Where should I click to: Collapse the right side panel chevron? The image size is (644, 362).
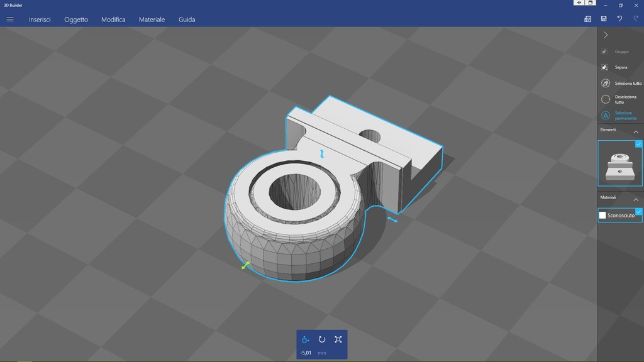click(606, 35)
